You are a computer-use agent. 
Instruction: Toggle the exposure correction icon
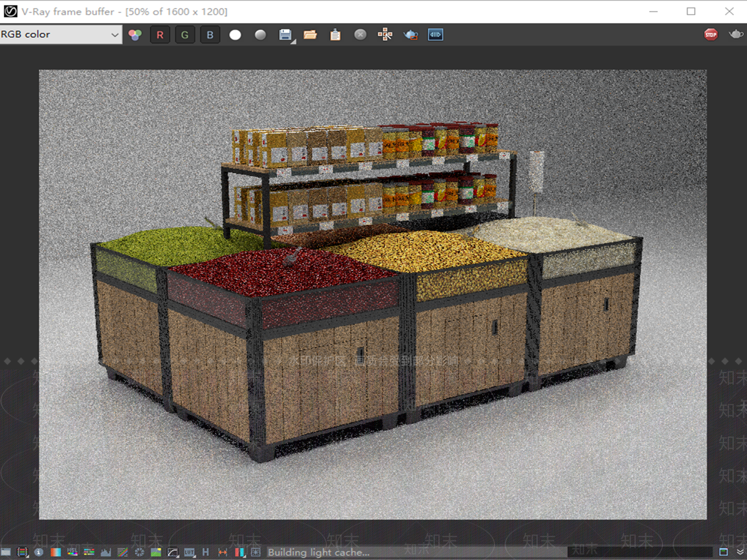pos(139,553)
